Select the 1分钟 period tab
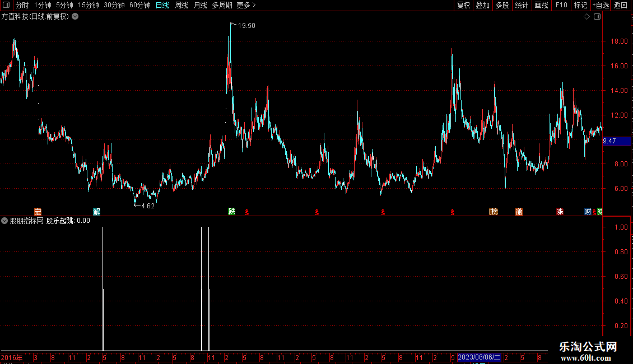This screenshot has width=633, height=364. [43, 5]
